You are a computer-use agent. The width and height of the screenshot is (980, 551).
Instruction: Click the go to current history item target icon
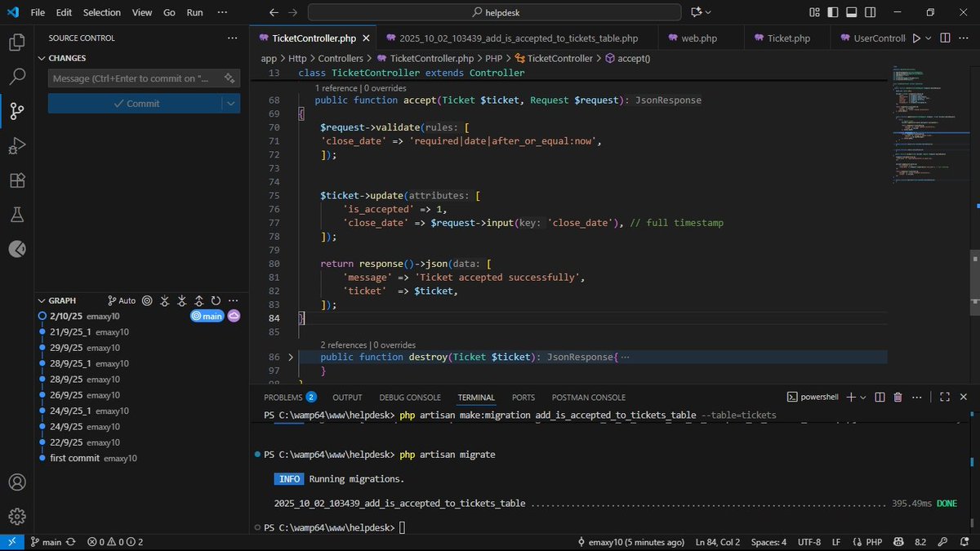pyautogui.click(x=147, y=300)
